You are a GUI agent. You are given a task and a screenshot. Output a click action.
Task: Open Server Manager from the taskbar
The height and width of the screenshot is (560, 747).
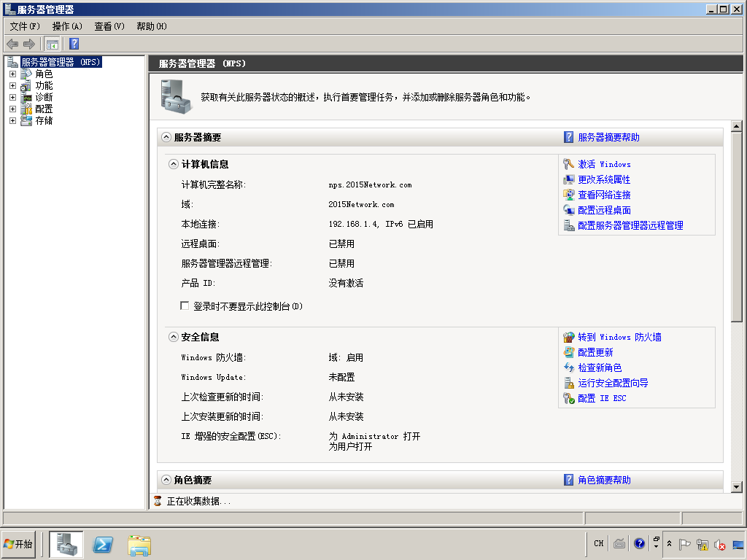(x=66, y=544)
